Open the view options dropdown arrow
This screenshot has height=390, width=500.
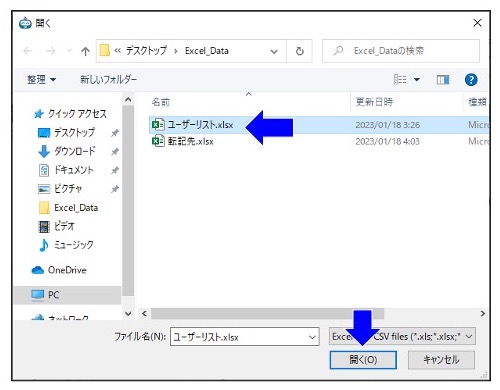417,80
